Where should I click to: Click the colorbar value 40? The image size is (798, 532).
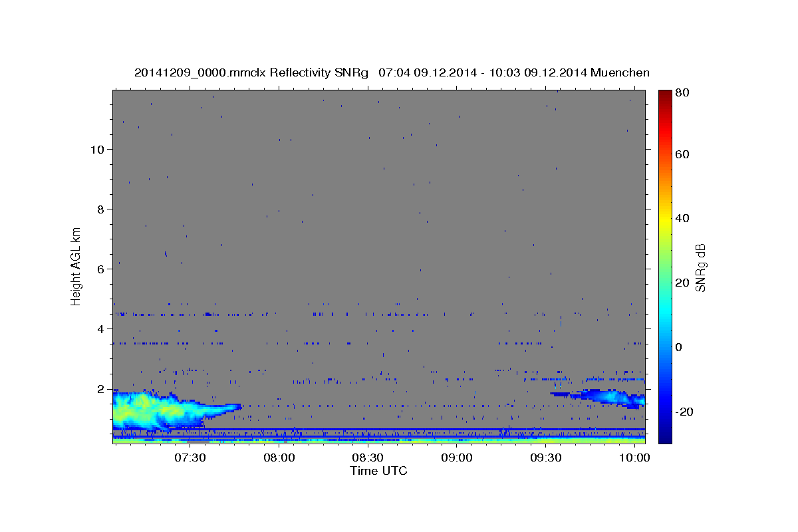coord(682,218)
